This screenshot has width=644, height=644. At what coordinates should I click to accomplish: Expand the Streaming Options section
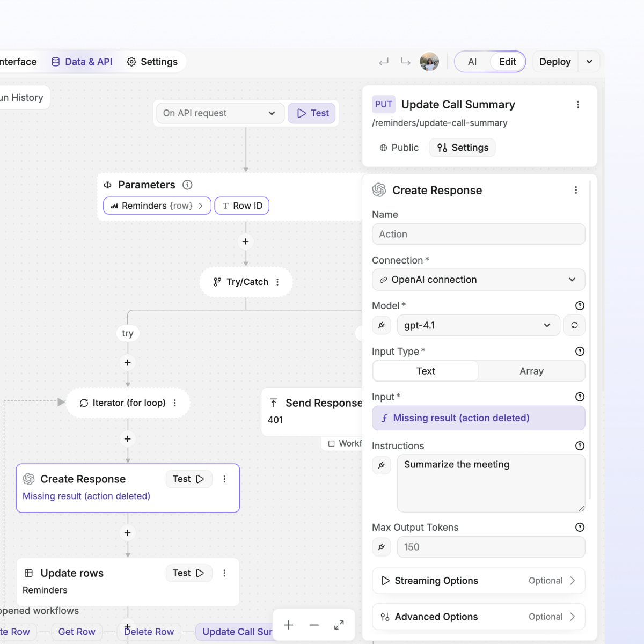(478, 581)
